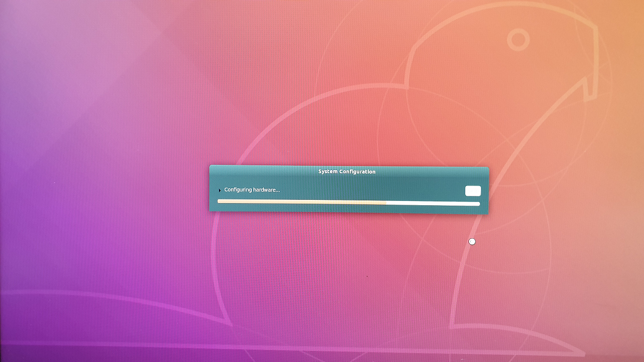Click the 'System Configuration' dialog title
Image resolution: width=644 pixels, height=362 pixels.
click(347, 172)
